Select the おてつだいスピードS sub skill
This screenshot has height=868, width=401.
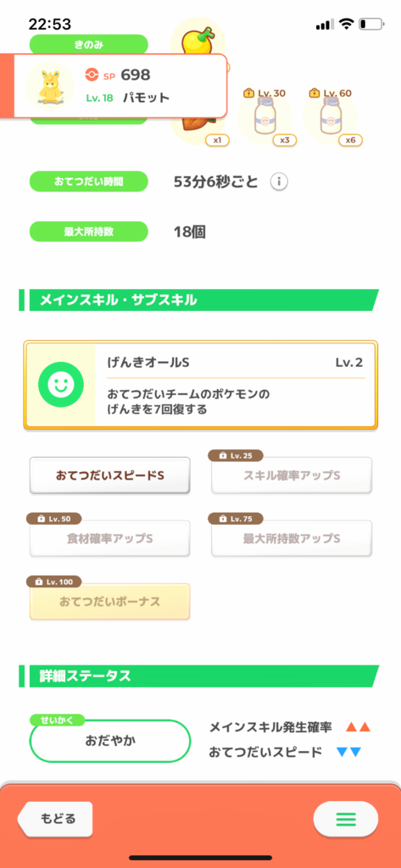[x=110, y=476]
